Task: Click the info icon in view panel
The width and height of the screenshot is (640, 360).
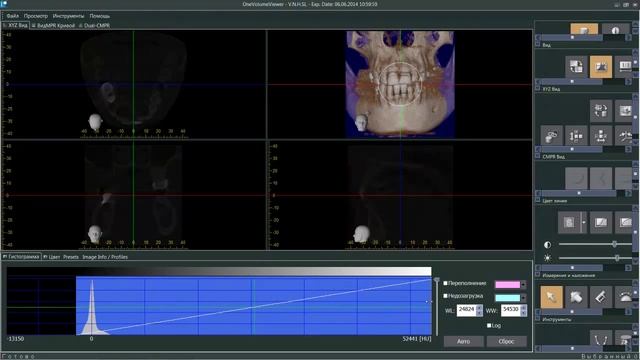Action: click(615, 29)
